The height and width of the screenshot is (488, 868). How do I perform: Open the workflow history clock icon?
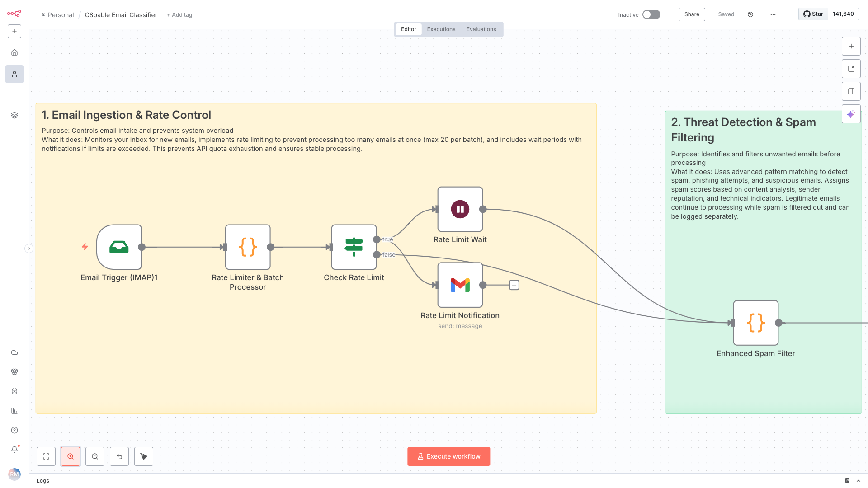click(750, 14)
